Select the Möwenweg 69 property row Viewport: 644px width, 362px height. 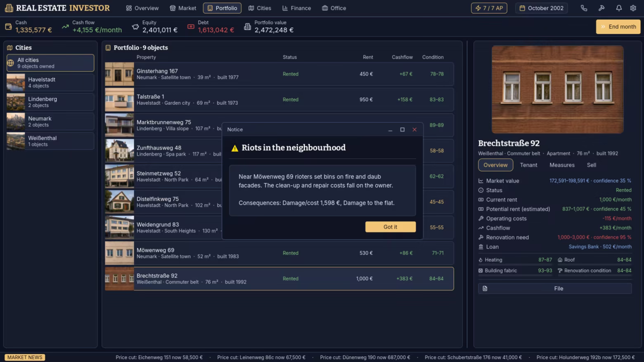tap(279, 253)
